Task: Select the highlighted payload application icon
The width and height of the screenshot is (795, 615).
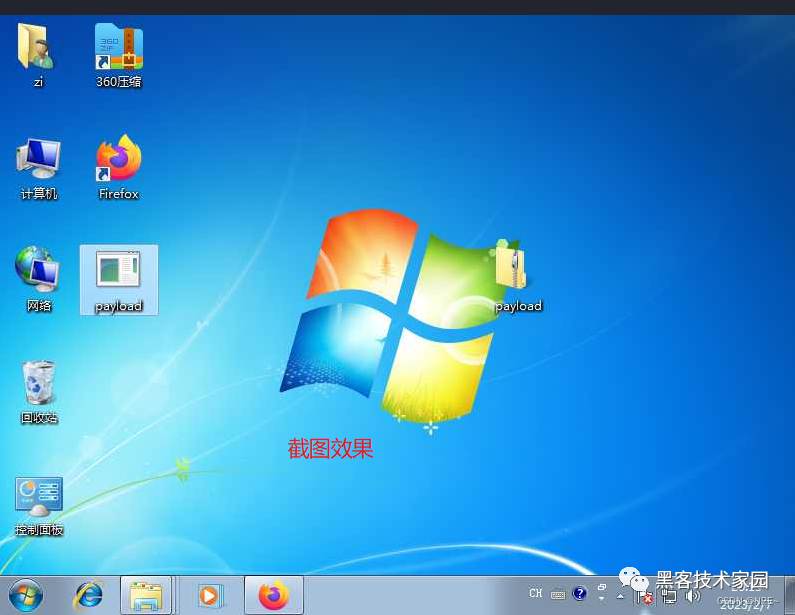Action: pyautogui.click(x=119, y=280)
